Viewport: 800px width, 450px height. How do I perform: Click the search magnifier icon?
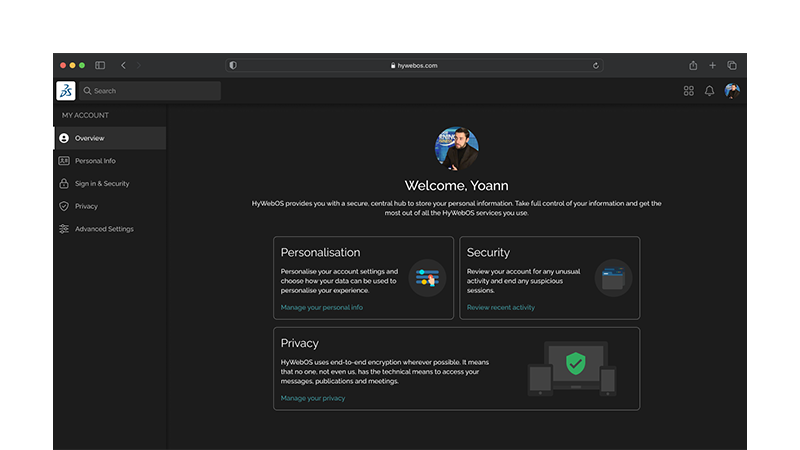coord(87,91)
